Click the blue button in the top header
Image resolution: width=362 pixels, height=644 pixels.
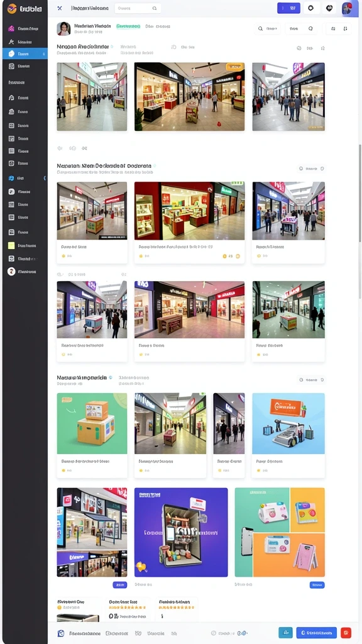(x=288, y=8)
